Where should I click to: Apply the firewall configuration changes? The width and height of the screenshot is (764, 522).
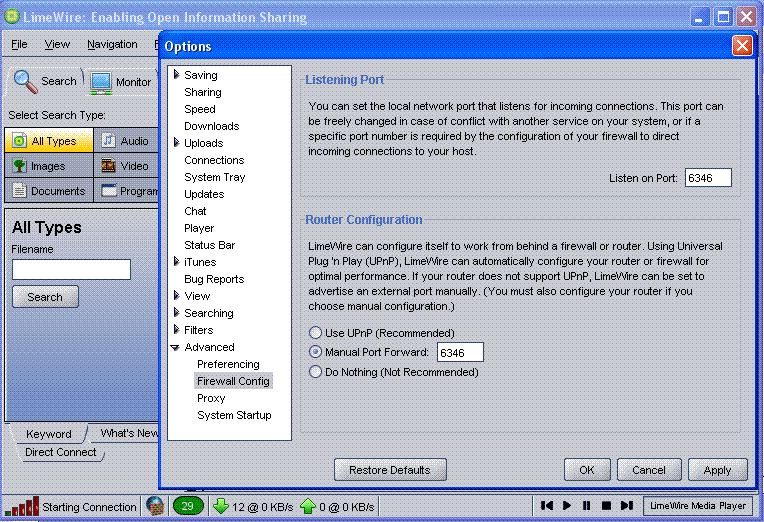tap(717, 470)
